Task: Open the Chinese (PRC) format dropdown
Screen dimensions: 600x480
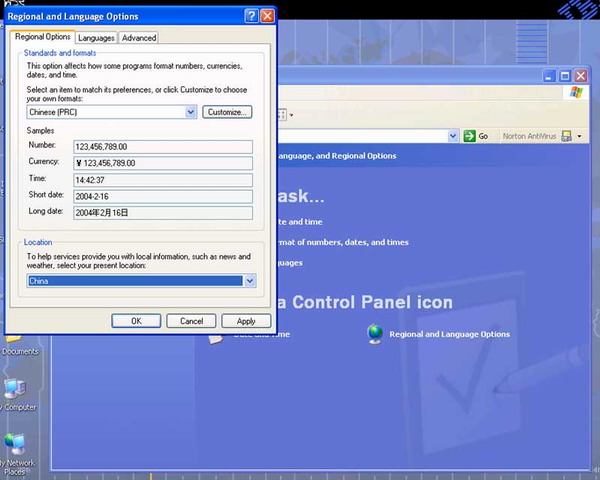Action: 191,112
